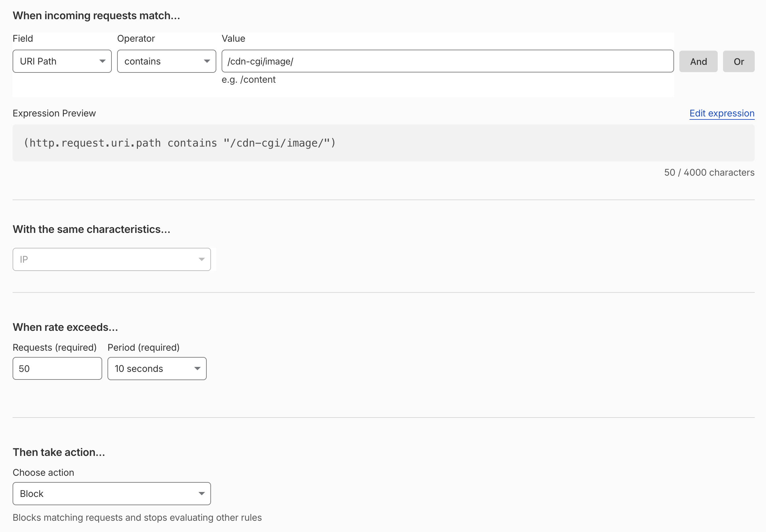Click the 'e.g. /content' hint text
This screenshot has height=532, width=766.
(249, 80)
